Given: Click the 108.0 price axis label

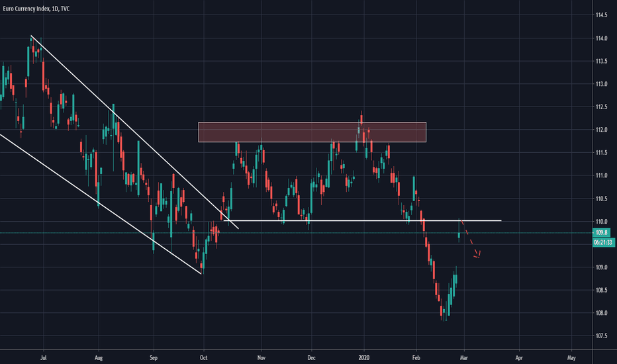Looking at the screenshot, I should coord(601,313).
